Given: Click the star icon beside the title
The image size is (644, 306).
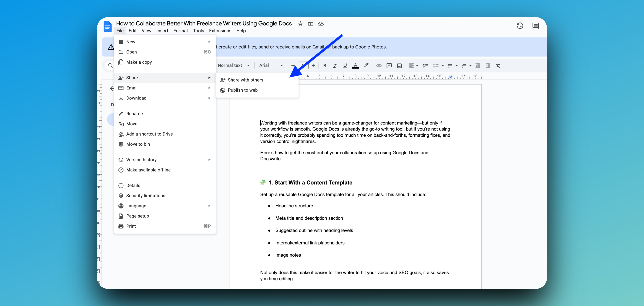Looking at the screenshot, I should (x=300, y=24).
